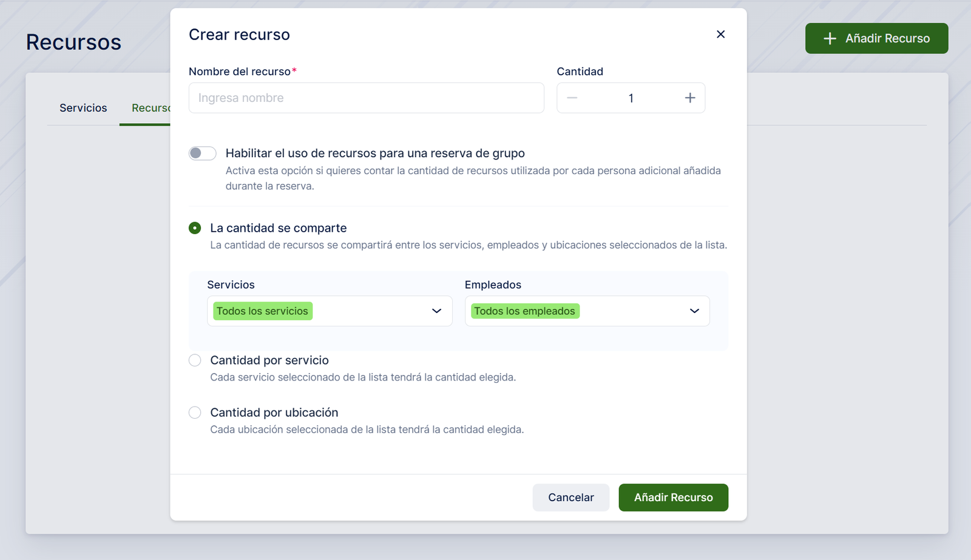Screen dimensions: 971x560
Task: Switch to the Servicios tab
Action: click(x=83, y=108)
